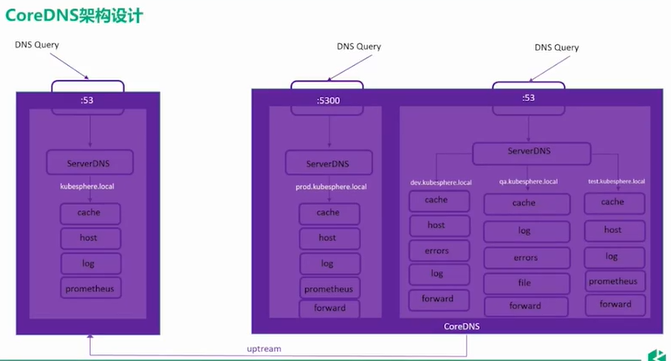Click the wide ServerDNS box on the right
Viewport: 671px width, 361px height.
[x=531, y=153]
